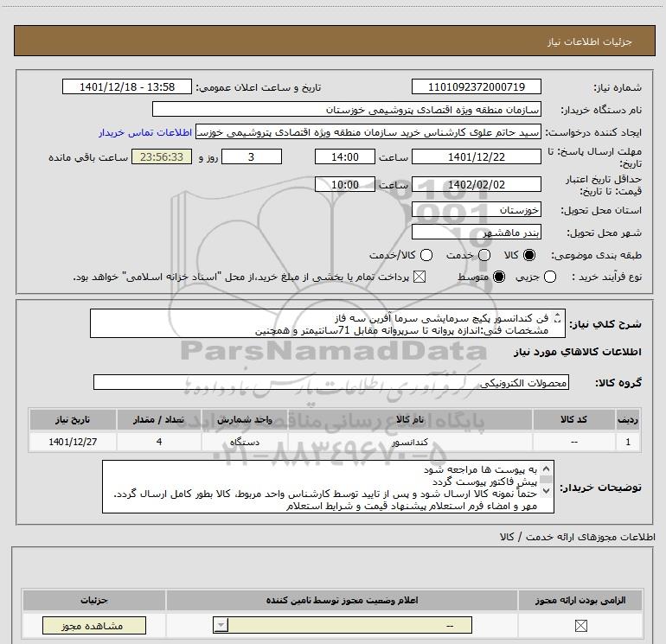Open the اطلاعات تماس خریدار link

(145, 132)
